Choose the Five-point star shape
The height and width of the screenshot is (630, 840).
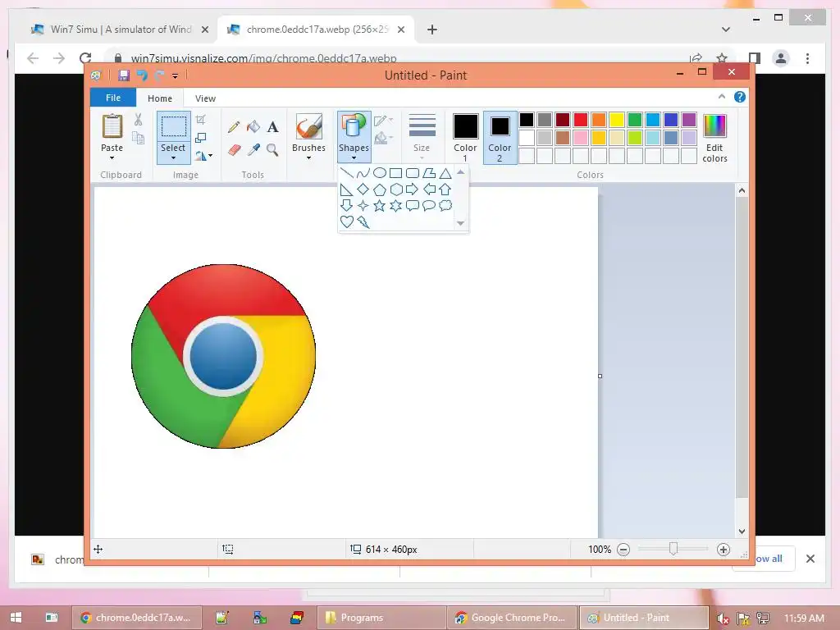point(379,206)
